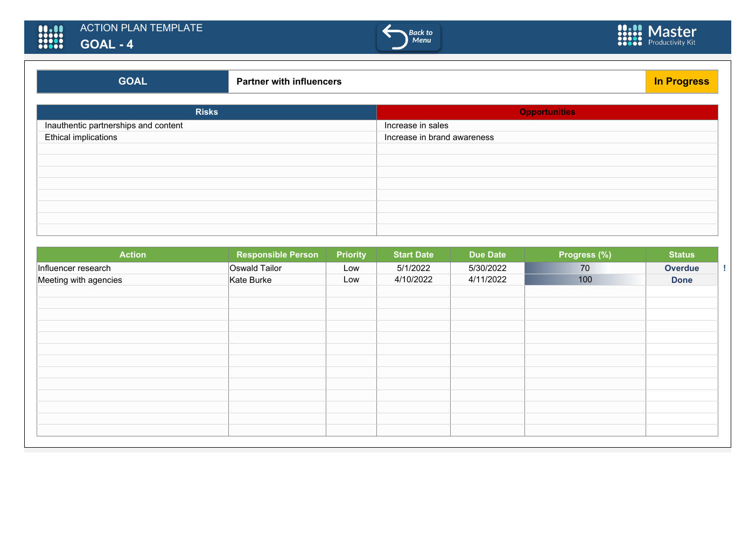Click the Status column header
This screenshot has width=756, height=535.
pyautogui.click(x=682, y=255)
